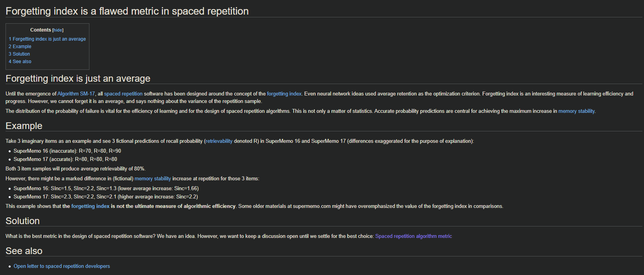Open the bold 'forgetting index' link
This screenshot has width=644, height=275.
[x=90, y=206]
